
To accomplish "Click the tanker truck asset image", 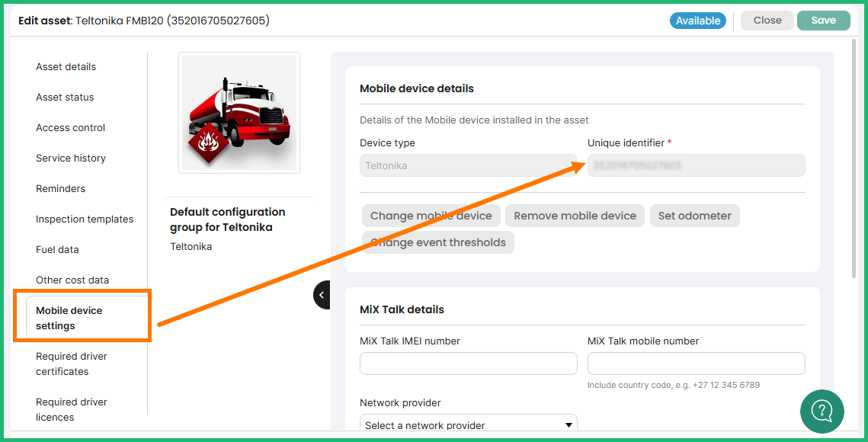I will 239,113.
